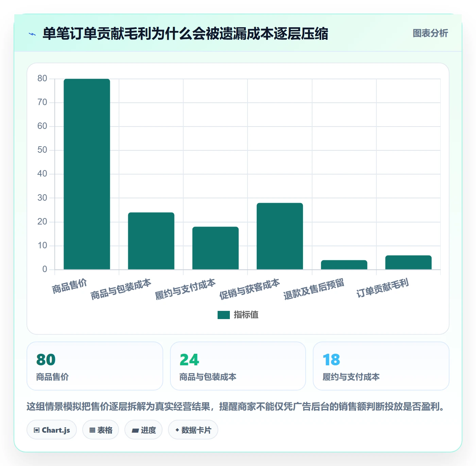Click the x-axis label 促销与获客成本

pyautogui.click(x=250, y=289)
